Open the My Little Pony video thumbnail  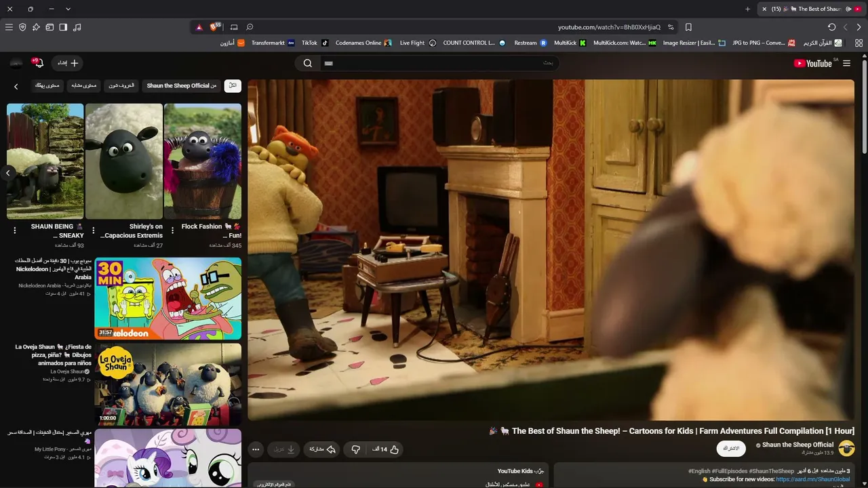pos(168,458)
